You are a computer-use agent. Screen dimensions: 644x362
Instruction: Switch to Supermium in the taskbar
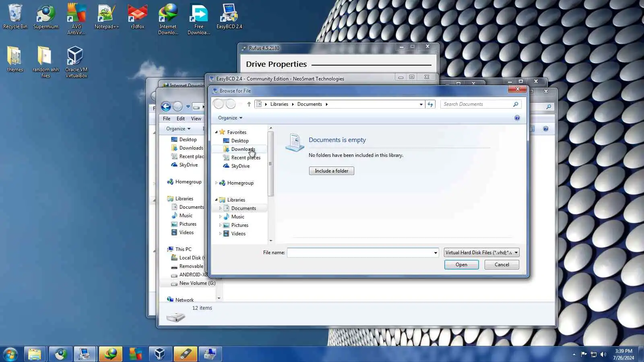point(60,354)
